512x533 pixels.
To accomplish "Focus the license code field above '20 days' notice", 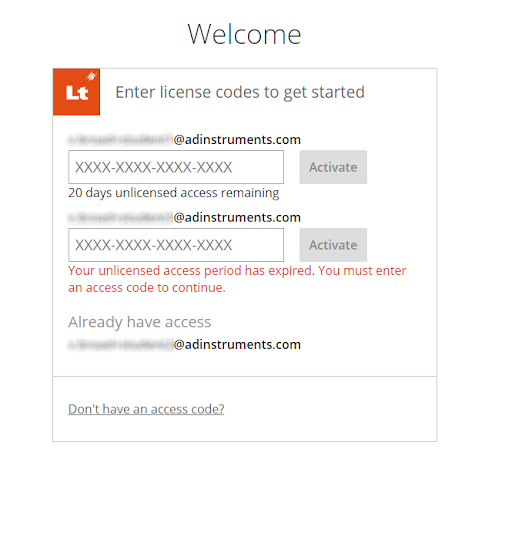I will point(176,167).
